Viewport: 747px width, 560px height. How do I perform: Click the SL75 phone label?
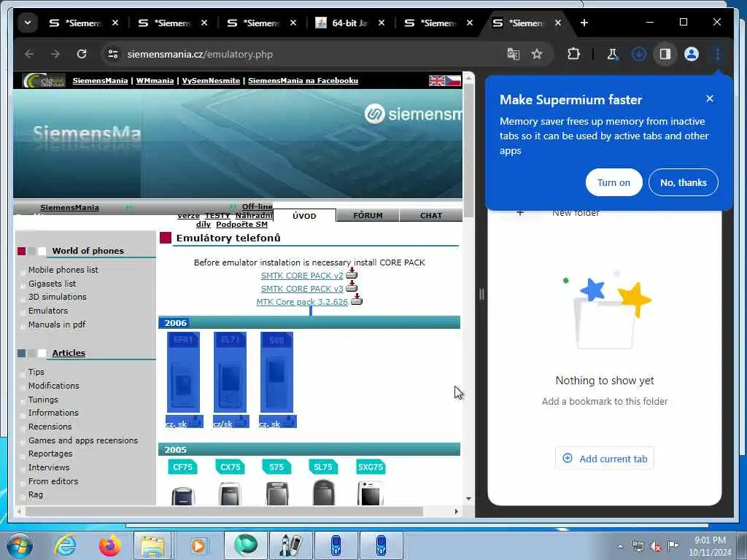[x=323, y=467]
